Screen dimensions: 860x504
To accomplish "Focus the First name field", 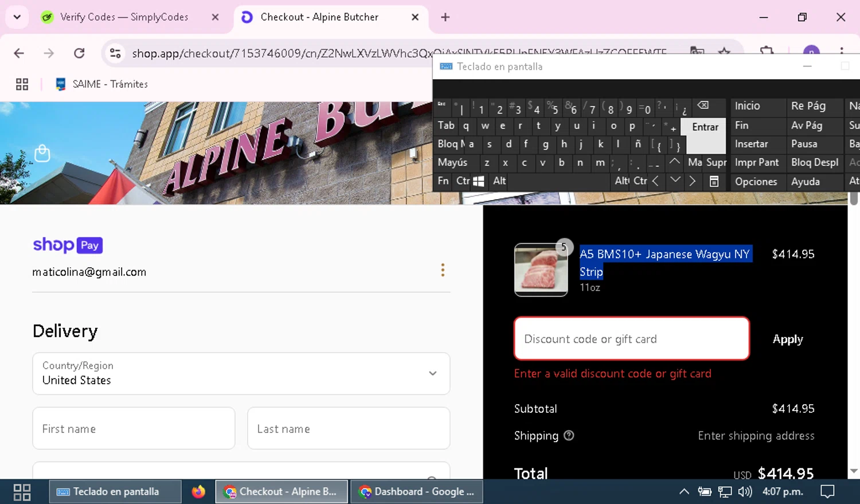I will coord(134,428).
